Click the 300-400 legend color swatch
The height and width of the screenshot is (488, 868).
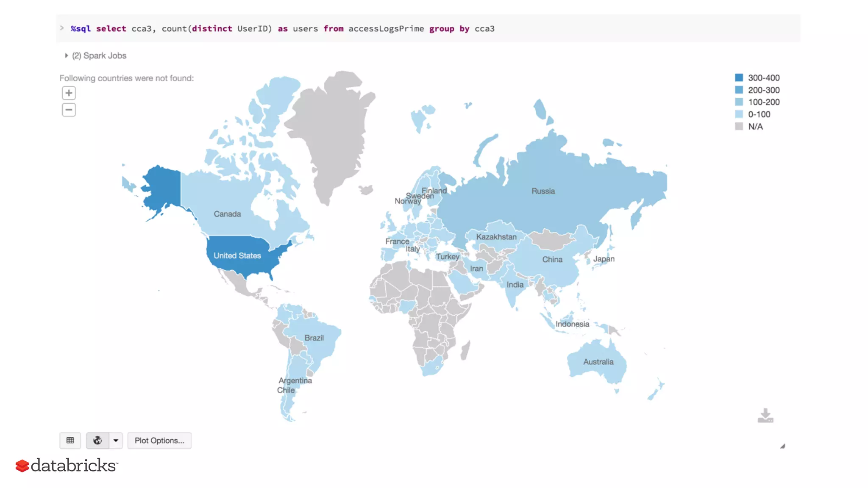[x=739, y=78]
